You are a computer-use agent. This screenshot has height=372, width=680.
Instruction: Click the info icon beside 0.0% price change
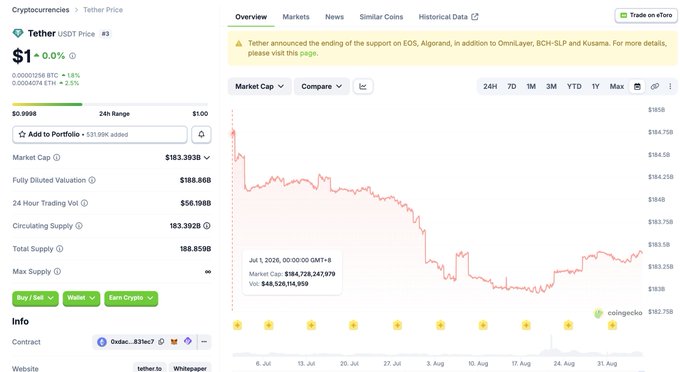(x=72, y=56)
